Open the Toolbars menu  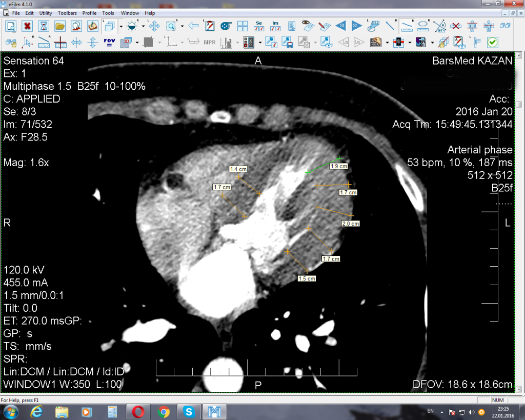point(67,13)
